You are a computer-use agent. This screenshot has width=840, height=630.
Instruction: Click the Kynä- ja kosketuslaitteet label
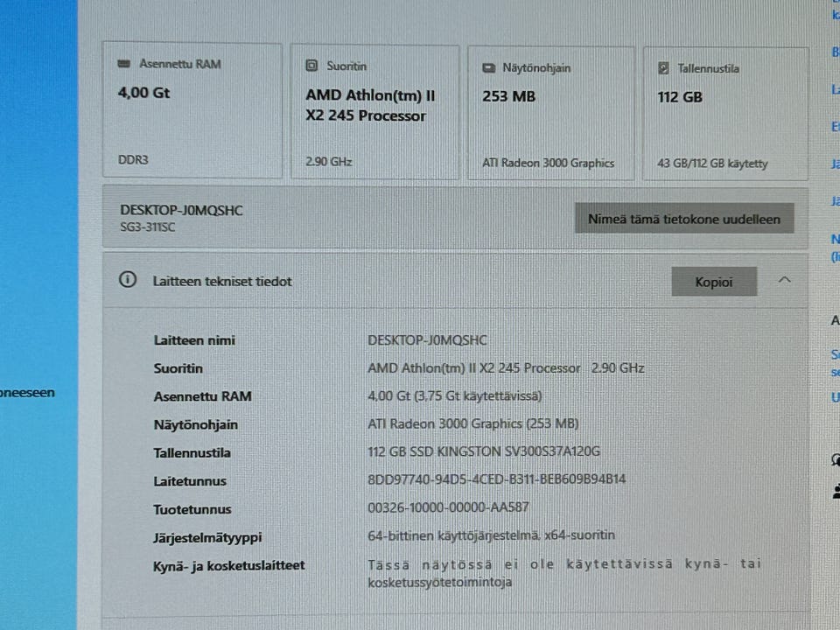[228, 566]
